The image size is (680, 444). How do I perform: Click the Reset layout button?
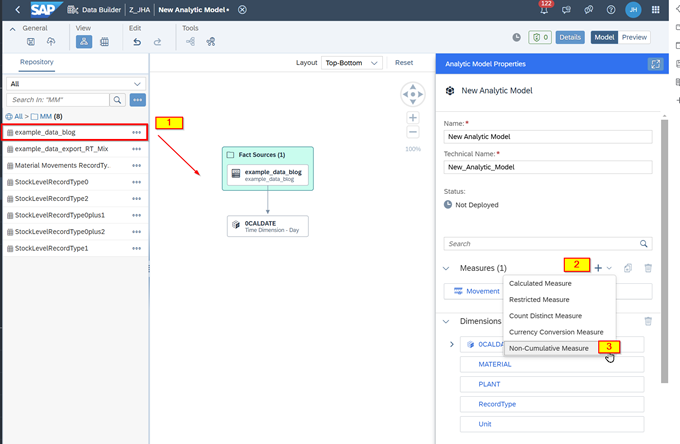pos(404,62)
